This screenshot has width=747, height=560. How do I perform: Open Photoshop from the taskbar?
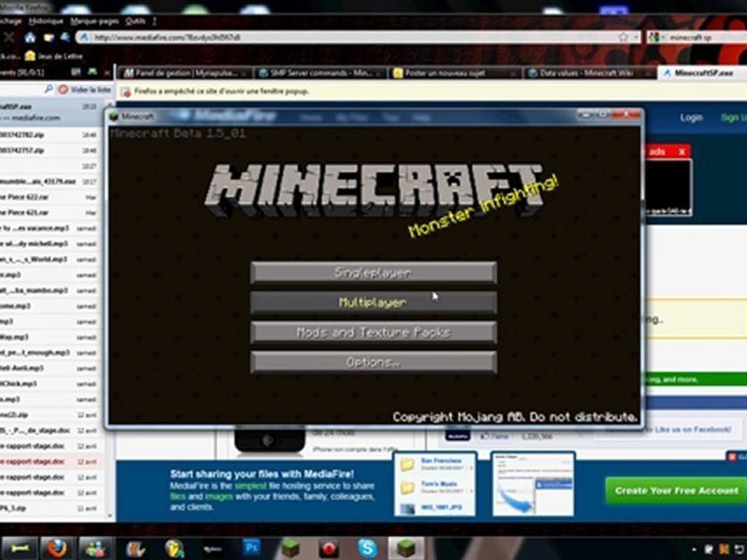(251, 548)
